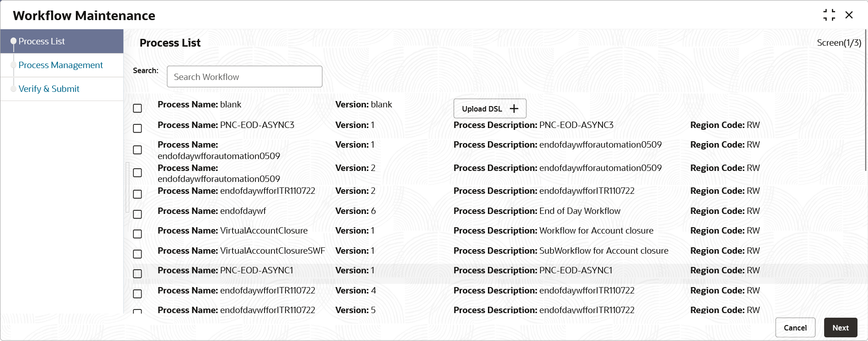The width and height of the screenshot is (868, 341).
Task: Click the Cancel button
Action: point(795,328)
